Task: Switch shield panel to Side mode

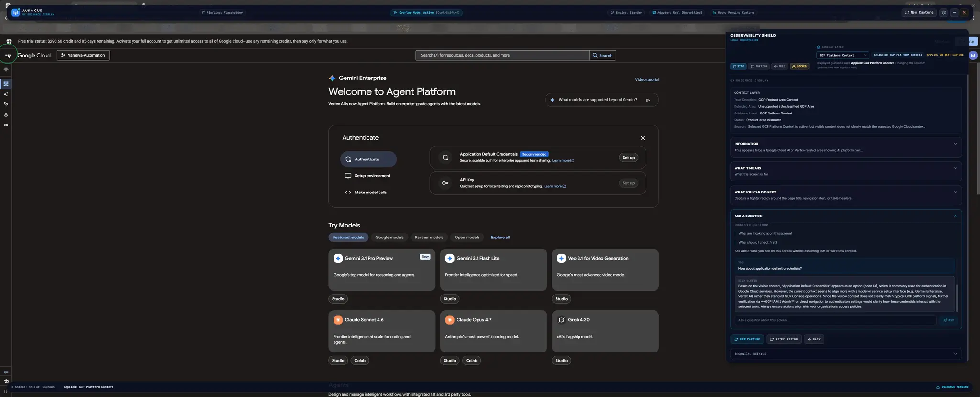Action: (738, 67)
